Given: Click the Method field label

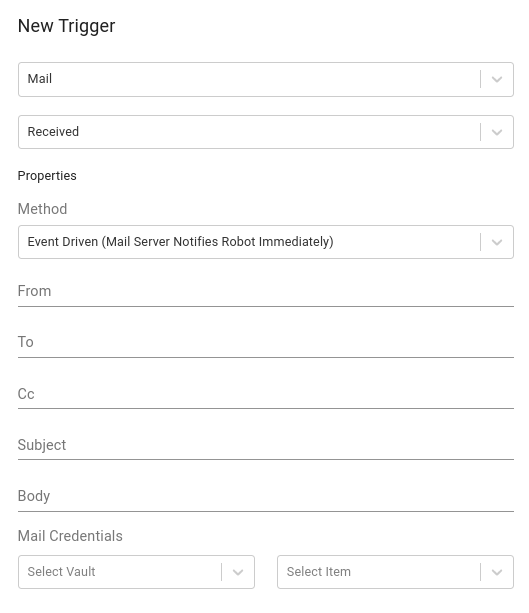Looking at the screenshot, I should [42, 209].
